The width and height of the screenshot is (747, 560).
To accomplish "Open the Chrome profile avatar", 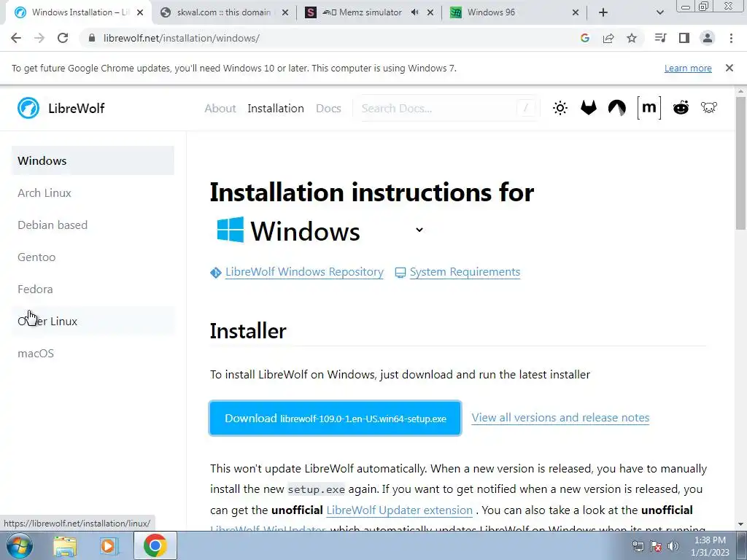I will [708, 38].
